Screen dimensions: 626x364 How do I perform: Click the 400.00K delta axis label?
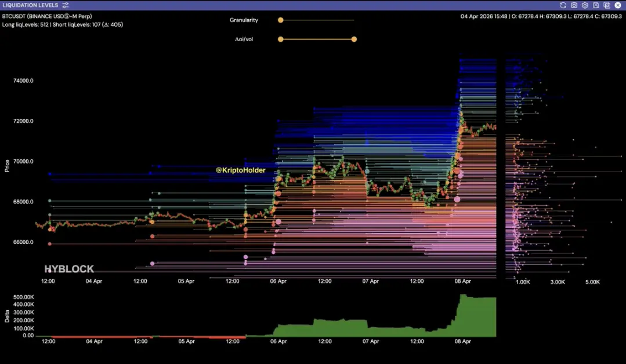pos(24,305)
